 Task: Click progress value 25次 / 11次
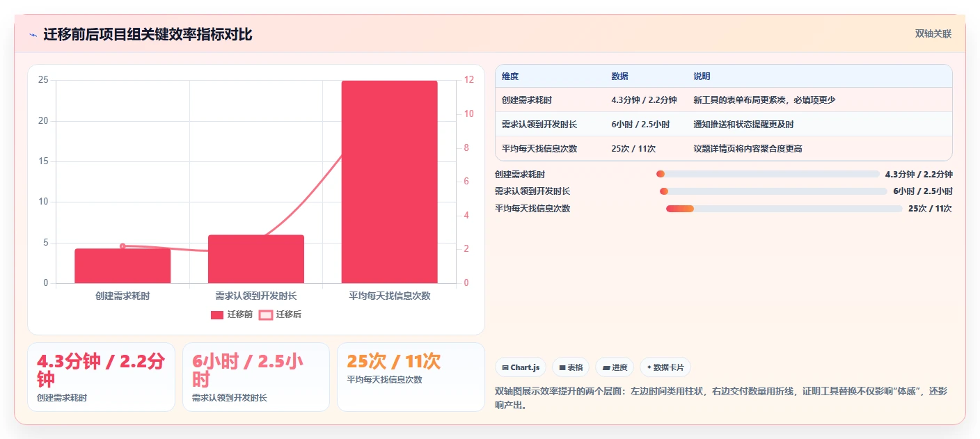(930, 209)
